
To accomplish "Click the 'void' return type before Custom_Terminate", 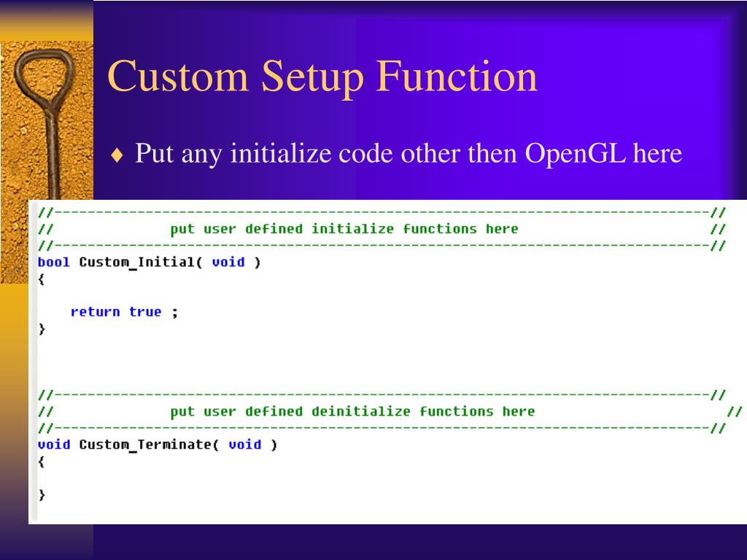I will click(x=54, y=445).
